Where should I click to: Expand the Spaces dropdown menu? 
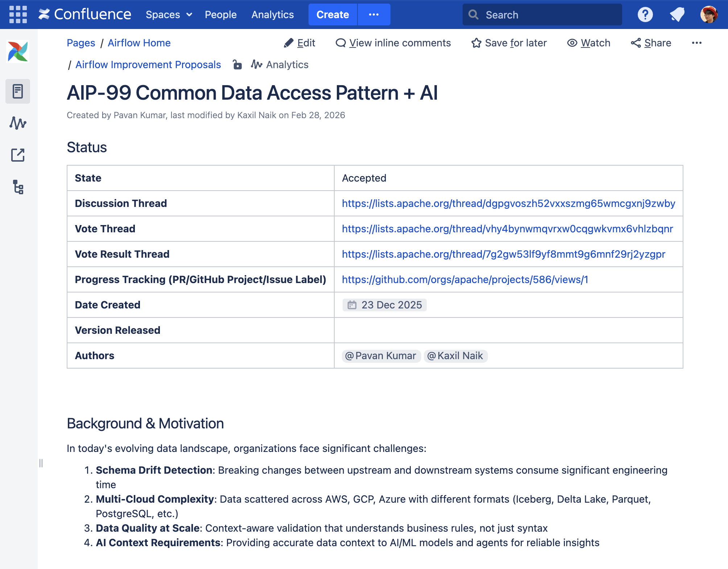pyautogui.click(x=169, y=14)
